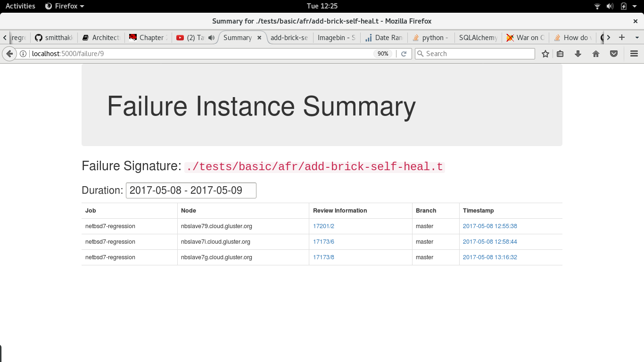Reload the page with the refresh icon
The width and height of the screenshot is (644, 362).
click(x=404, y=54)
